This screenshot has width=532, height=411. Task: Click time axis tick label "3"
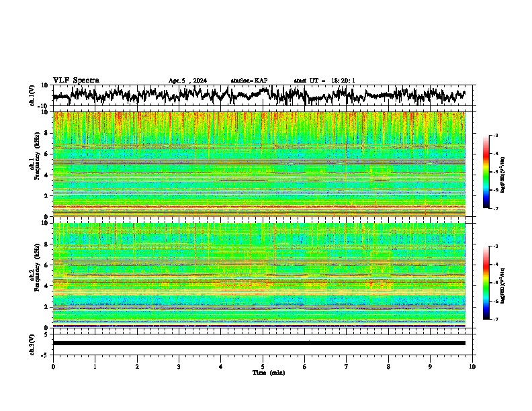pyautogui.click(x=179, y=367)
